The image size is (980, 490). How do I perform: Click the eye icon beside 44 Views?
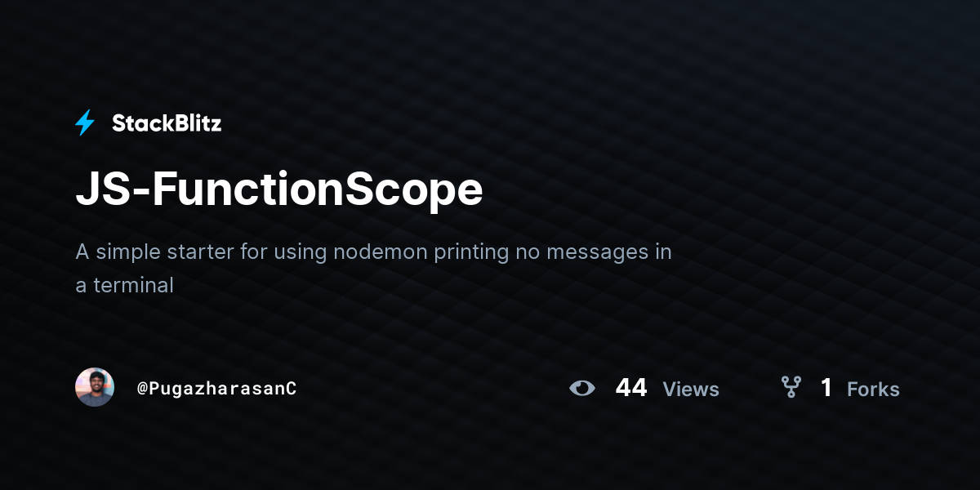pyautogui.click(x=581, y=388)
